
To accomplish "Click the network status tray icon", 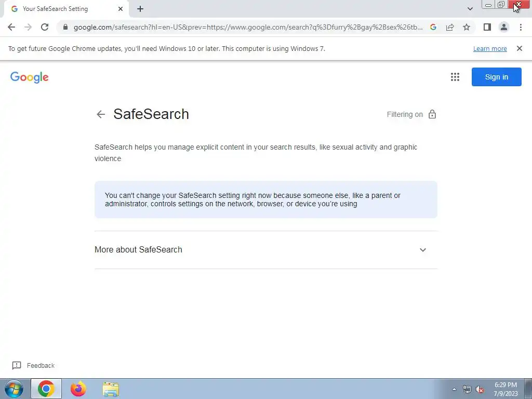I will click(x=467, y=390).
